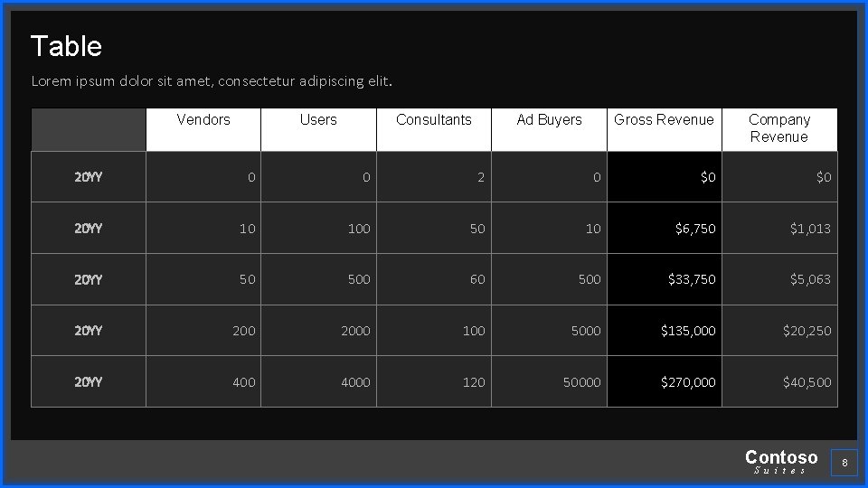Viewport: 868px width, 488px height.
Task: Click the empty top-left header cell
Action: (x=89, y=129)
